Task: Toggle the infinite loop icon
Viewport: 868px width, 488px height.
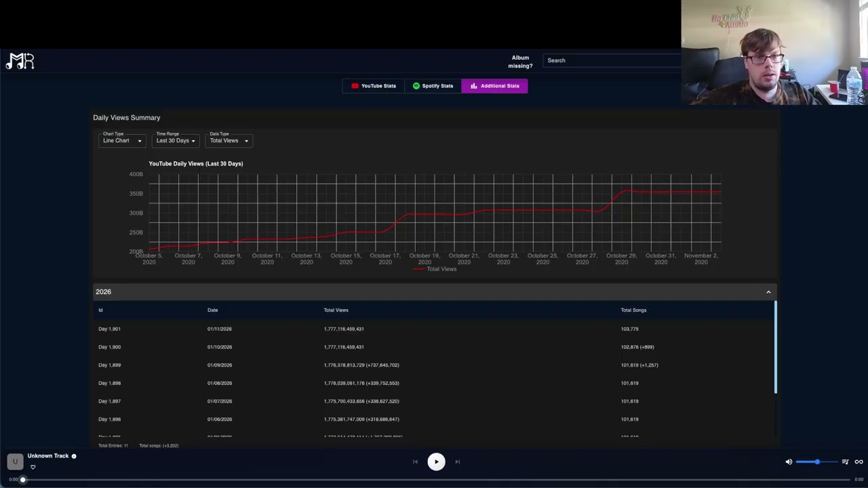Action: (859, 462)
